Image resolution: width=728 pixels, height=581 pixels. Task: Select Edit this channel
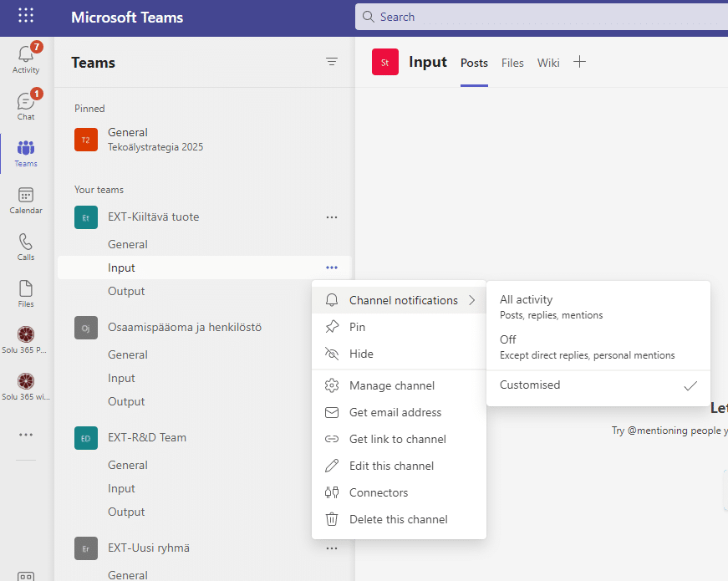pyautogui.click(x=399, y=466)
